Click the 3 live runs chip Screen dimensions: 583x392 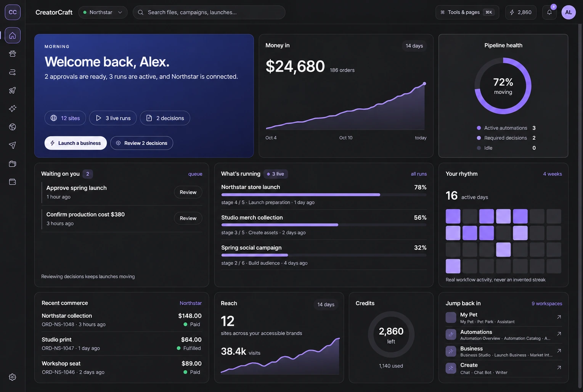point(113,118)
